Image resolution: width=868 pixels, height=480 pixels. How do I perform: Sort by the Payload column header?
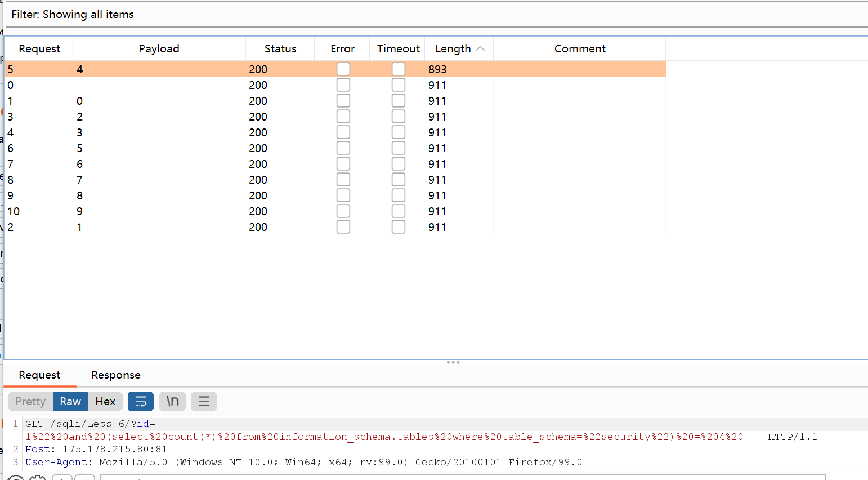159,49
